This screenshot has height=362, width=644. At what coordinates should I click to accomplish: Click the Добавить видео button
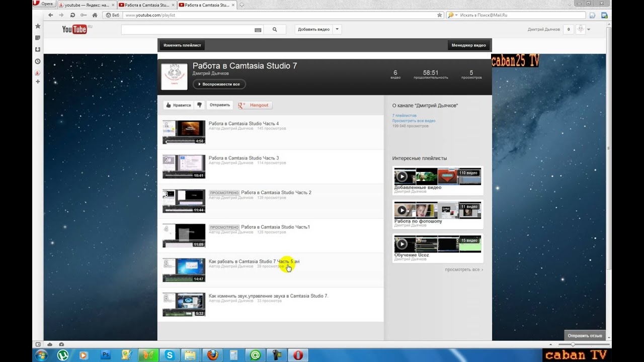tap(314, 30)
